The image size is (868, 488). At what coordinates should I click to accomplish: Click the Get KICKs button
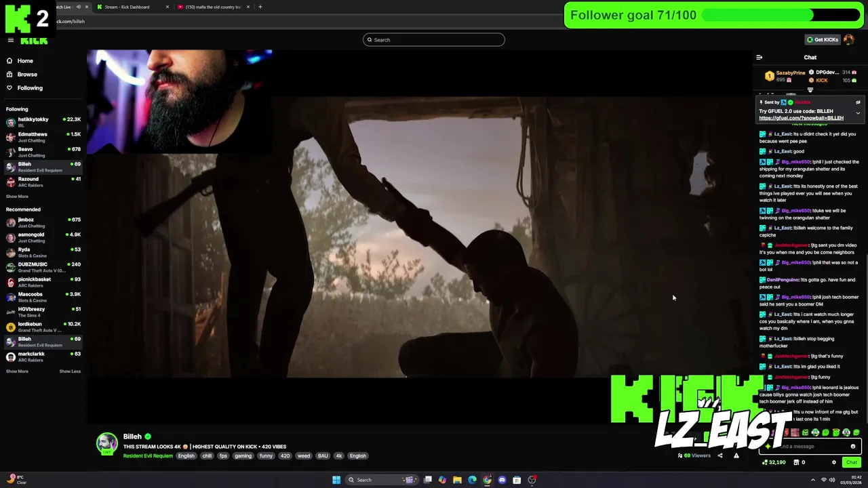point(823,39)
